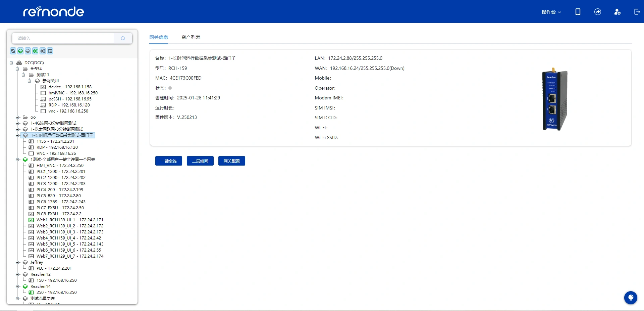The image size is (644, 311).
Task: Click the green online gateway filter icon
Action: click(x=20, y=51)
